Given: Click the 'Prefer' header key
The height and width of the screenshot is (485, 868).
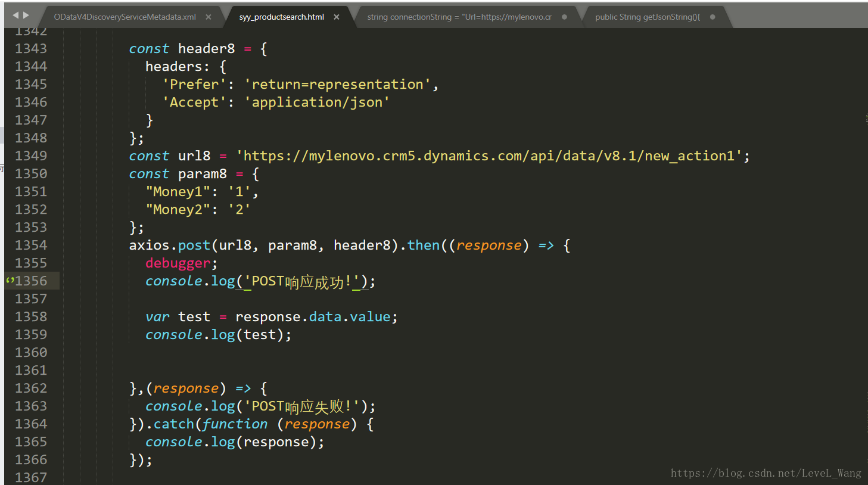Looking at the screenshot, I should pos(194,84).
